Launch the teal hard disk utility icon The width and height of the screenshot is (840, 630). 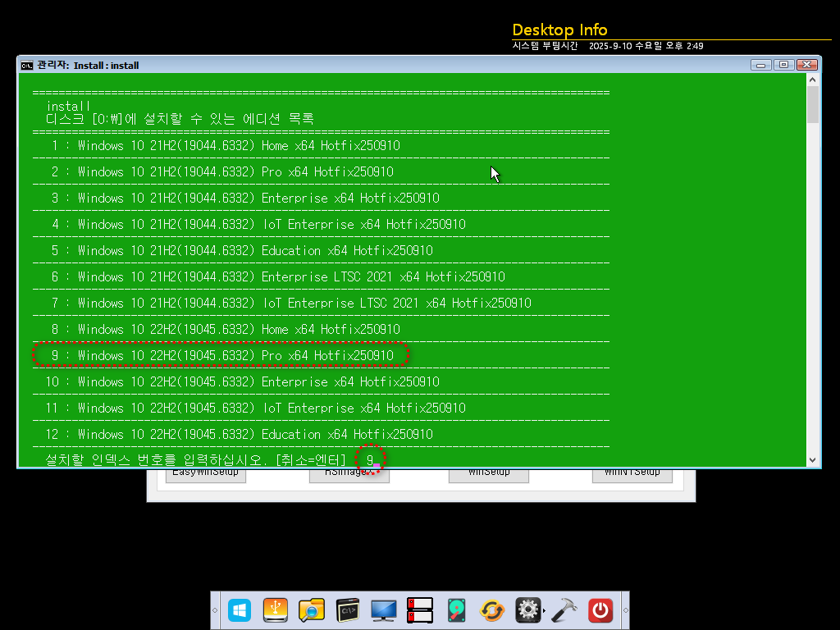(x=456, y=610)
